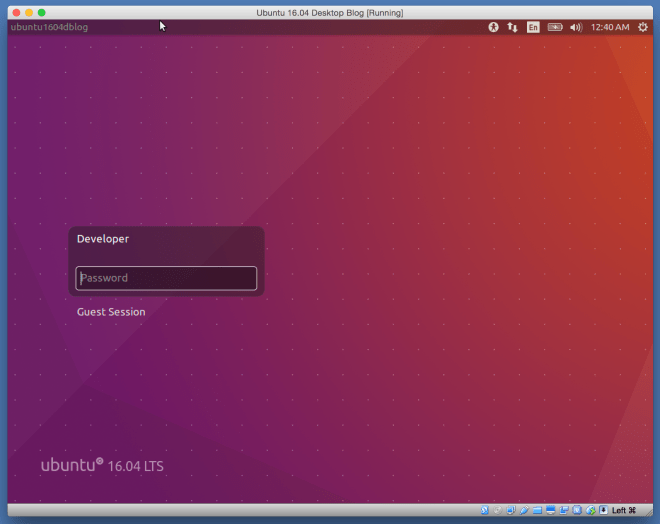The height and width of the screenshot is (524, 660).
Task: Click the CPU features status icon
Action: pyautogui.click(x=577, y=510)
